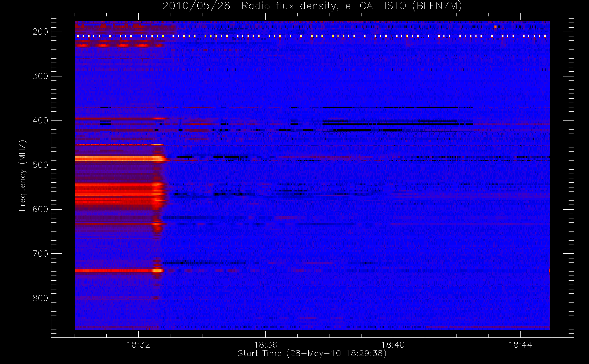The height and width of the screenshot is (364, 589).
Task: Click the date "2010/05/28" in the title
Action: [197, 6]
